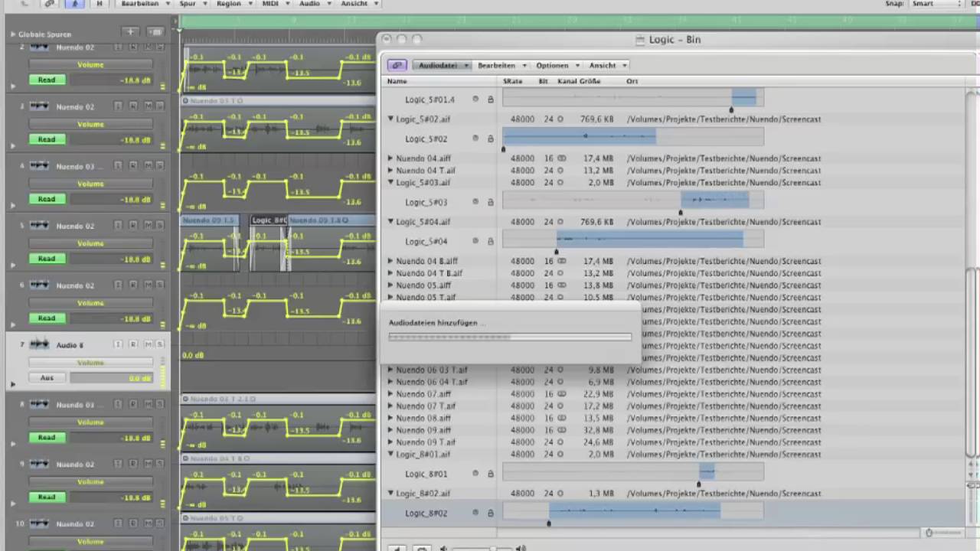Toggle input monitoring on track 7 Audio 8
The width and height of the screenshot is (980, 551).
coord(119,344)
